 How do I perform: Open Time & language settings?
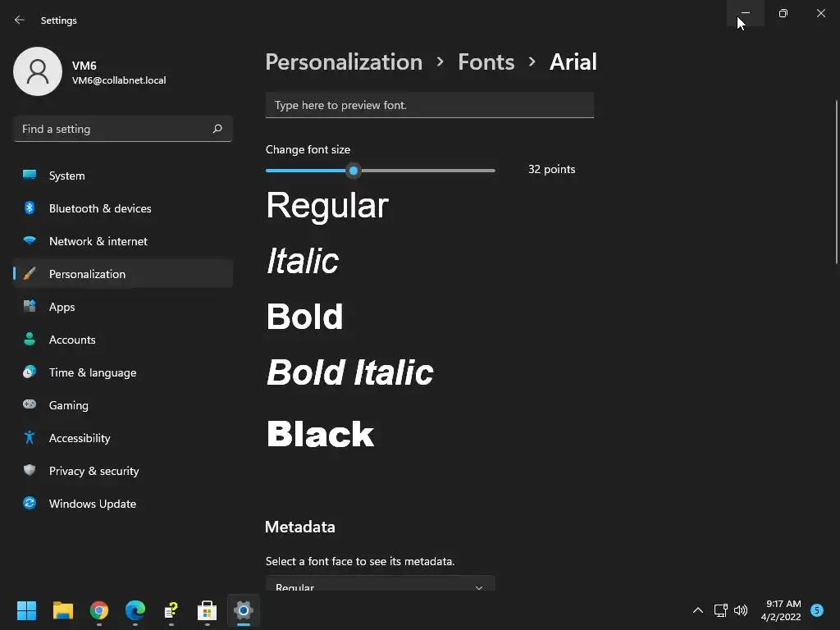pyautogui.click(x=92, y=372)
